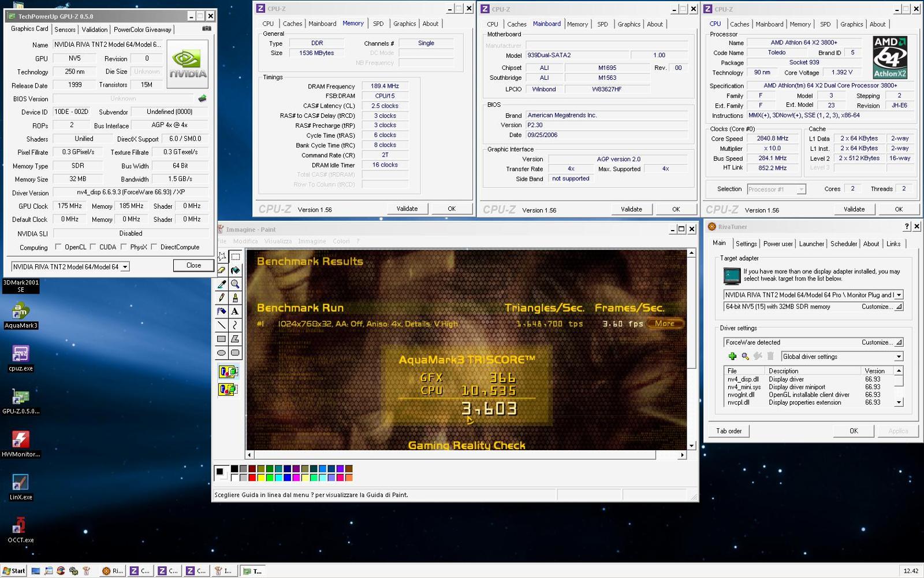Select the Free-form select tool in Paint
The image size is (924, 578).
(222, 256)
